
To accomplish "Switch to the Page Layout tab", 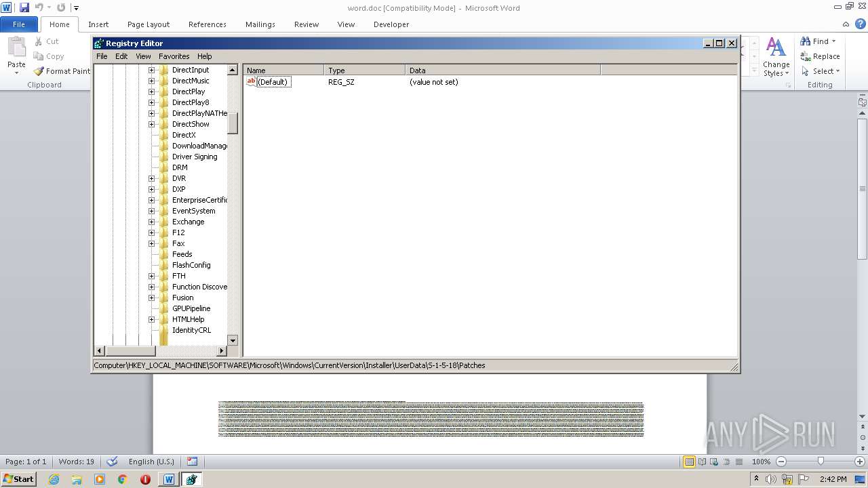I will pyautogui.click(x=149, y=24).
